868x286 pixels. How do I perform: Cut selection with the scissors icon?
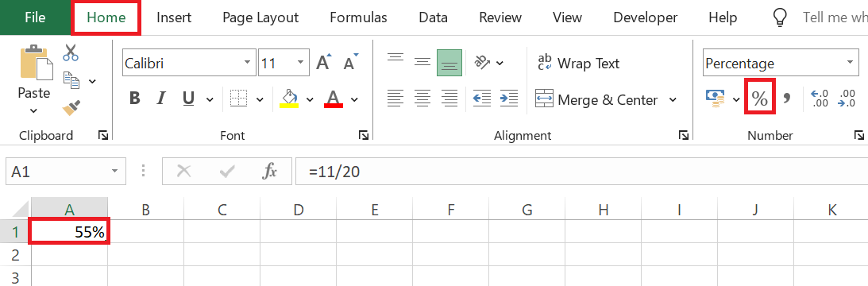tap(71, 53)
